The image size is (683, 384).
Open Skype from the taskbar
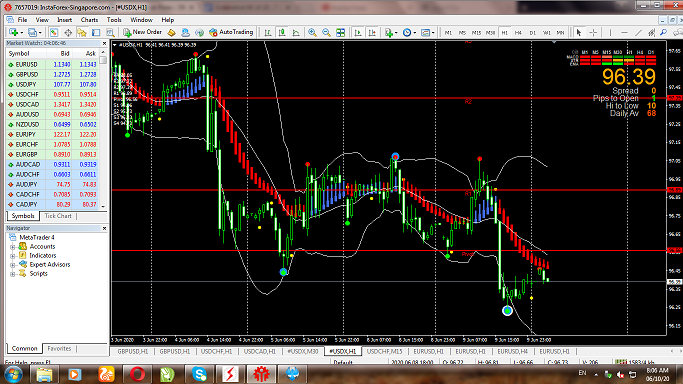tap(199, 374)
